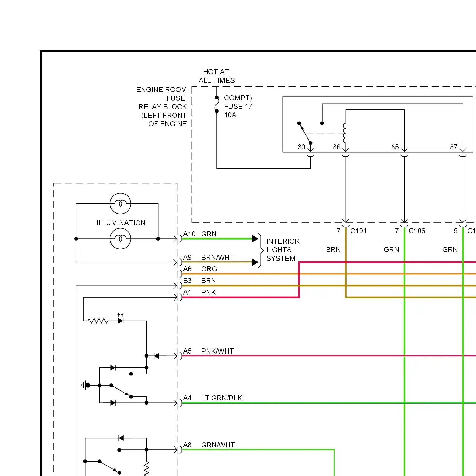
Task: Click the 'A8' pin label
Action: pos(187,445)
